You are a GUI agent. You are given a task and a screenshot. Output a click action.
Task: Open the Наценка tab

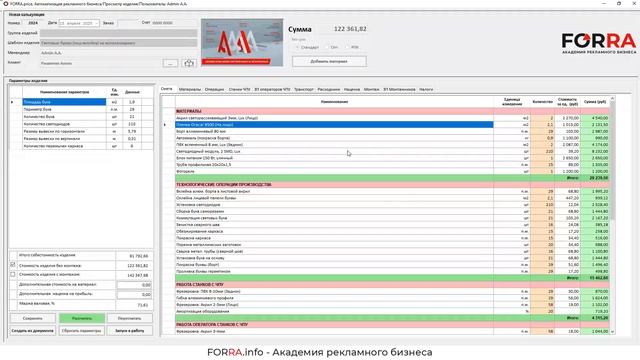(352, 89)
